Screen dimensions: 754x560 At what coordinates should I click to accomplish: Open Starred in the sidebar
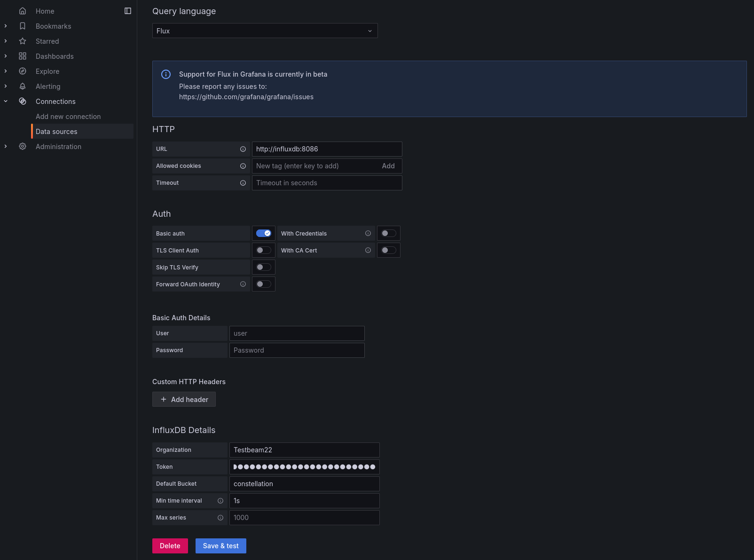tap(47, 41)
